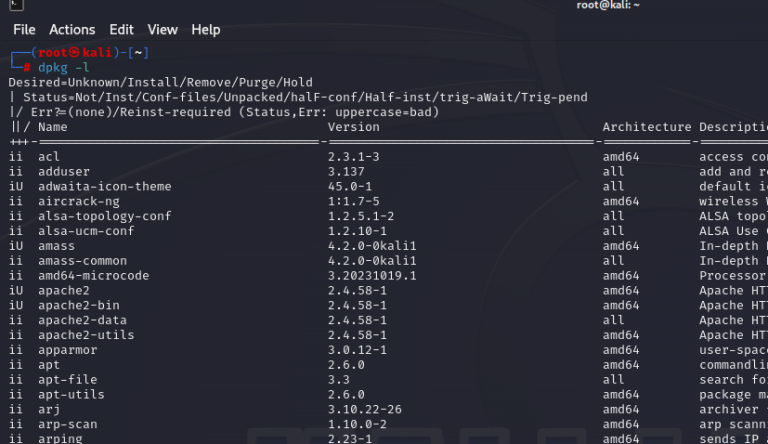768x444 pixels.
Task: Click the package name 'apache2-data'
Action: 82,320
